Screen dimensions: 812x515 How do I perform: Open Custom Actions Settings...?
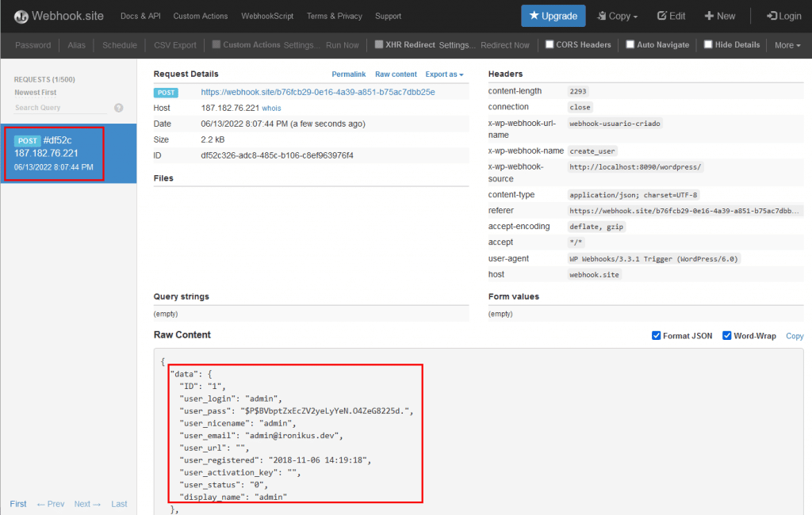[x=301, y=45]
